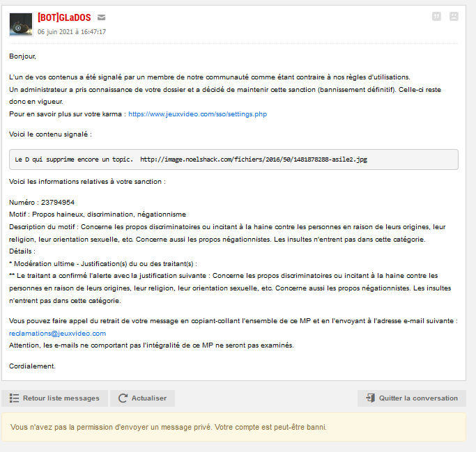The height and width of the screenshot is (452, 476).
Task: Click the noelshack image URL text
Action: tap(253, 159)
